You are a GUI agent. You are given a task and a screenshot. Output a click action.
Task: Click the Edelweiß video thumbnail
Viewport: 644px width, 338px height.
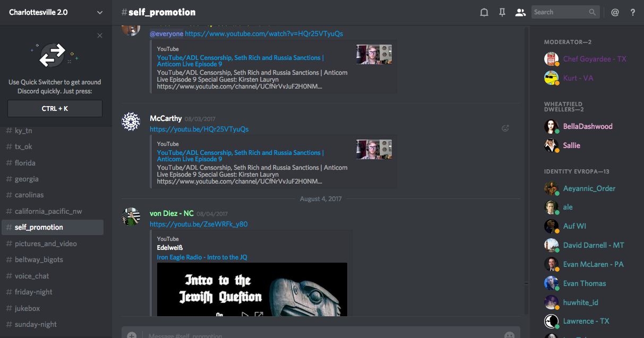click(252, 289)
